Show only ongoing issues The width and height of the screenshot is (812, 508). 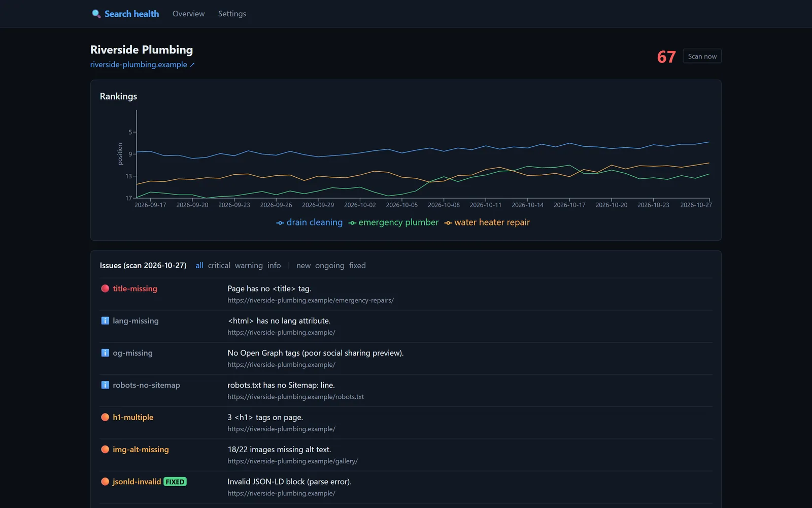329,266
